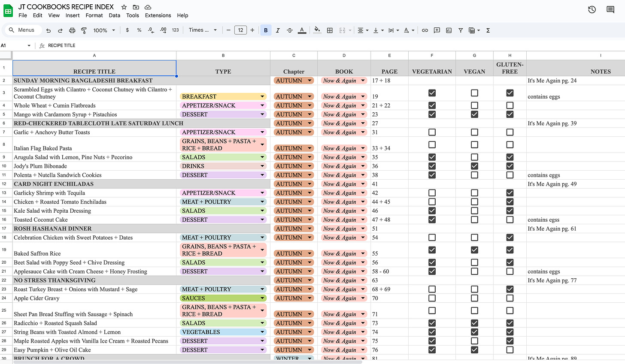Open fill color bucket
Viewport: 625px width, 364px height.
(x=317, y=30)
